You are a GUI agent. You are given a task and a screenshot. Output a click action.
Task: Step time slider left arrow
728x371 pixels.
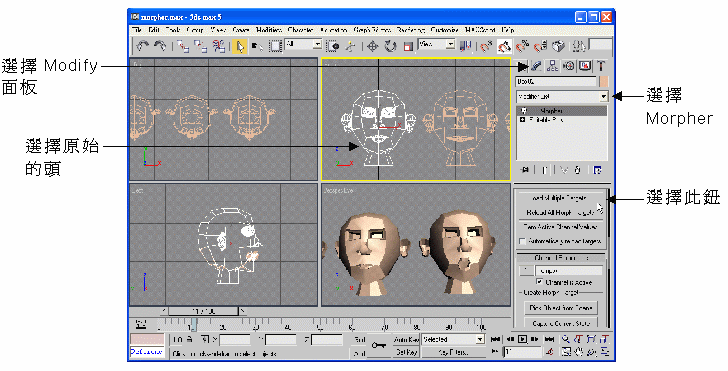(x=164, y=311)
